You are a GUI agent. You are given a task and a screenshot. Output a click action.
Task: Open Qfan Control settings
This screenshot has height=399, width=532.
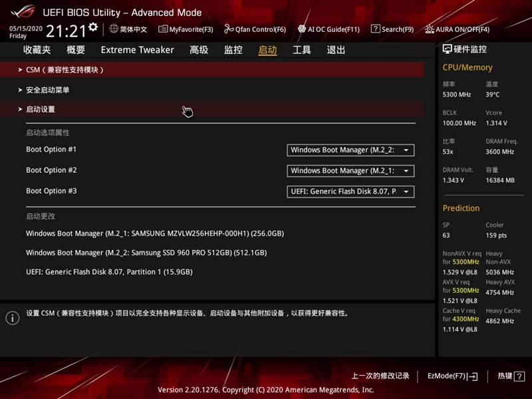click(x=255, y=29)
